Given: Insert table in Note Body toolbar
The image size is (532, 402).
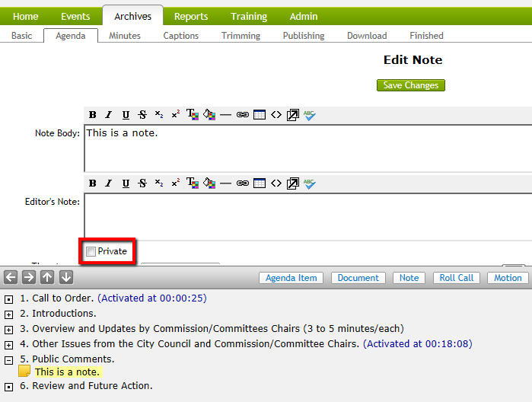Looking at the screenshot, I should pos(260,115).
